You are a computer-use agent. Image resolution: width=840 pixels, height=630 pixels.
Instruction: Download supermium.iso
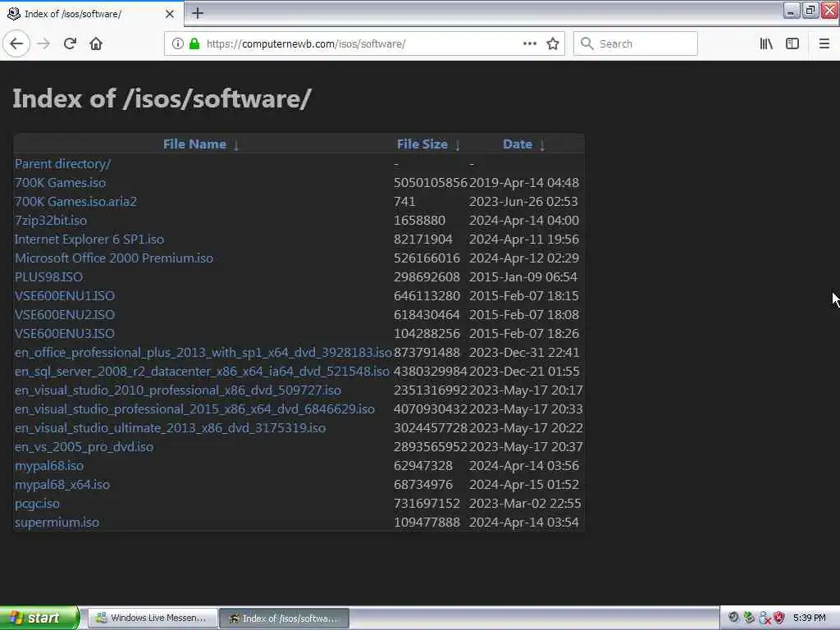click(57, 523)
